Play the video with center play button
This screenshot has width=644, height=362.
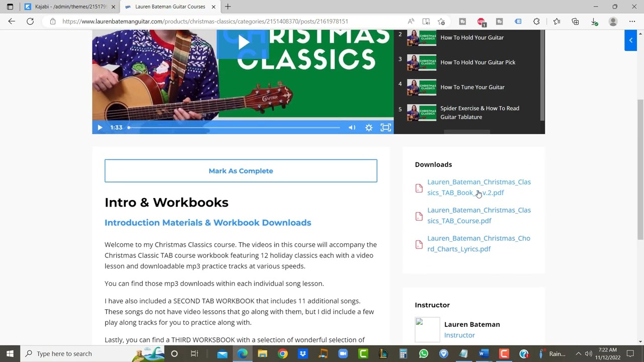click(244, 42)
